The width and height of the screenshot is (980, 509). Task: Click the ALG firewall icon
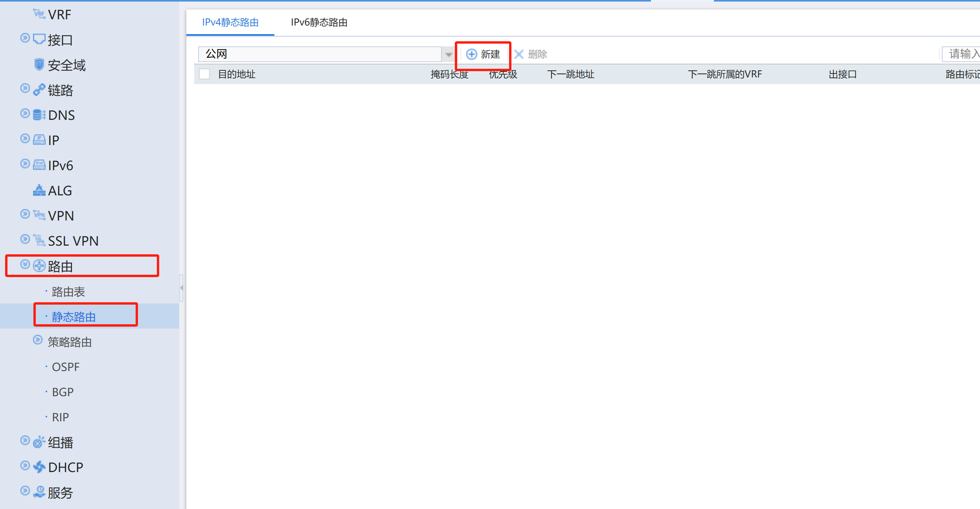pyautogui.click(x=39, y=191)
